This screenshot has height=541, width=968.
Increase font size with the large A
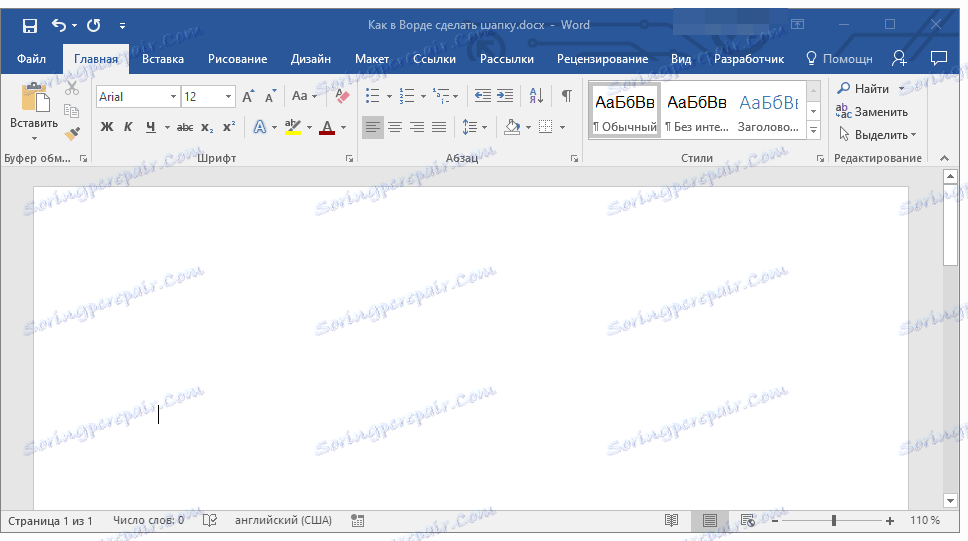coord(248,96)
